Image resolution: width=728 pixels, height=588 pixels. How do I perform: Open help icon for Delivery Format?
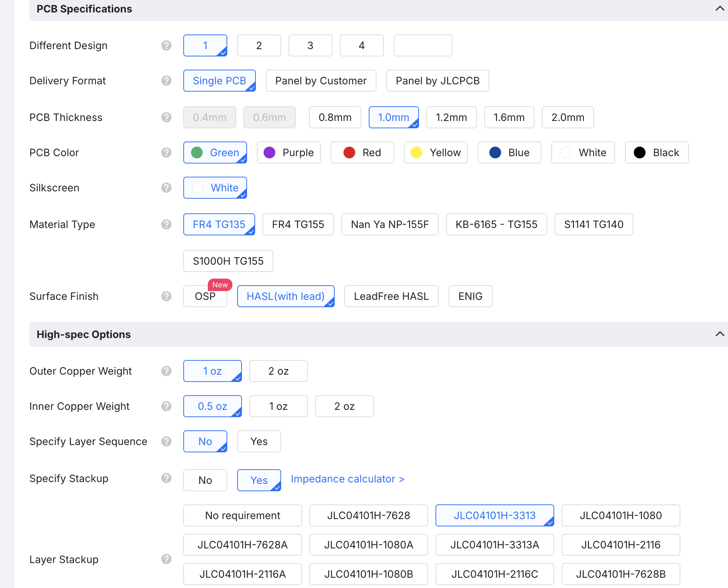(166, 81)
